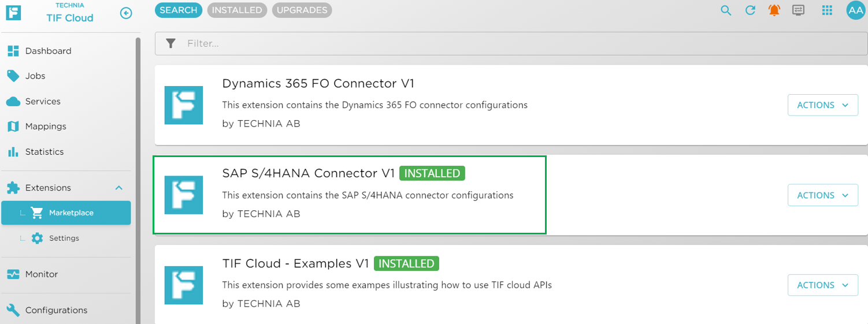Go to Dashboard in the sidebar
The image size is (868, 324).
coord(48,51)
